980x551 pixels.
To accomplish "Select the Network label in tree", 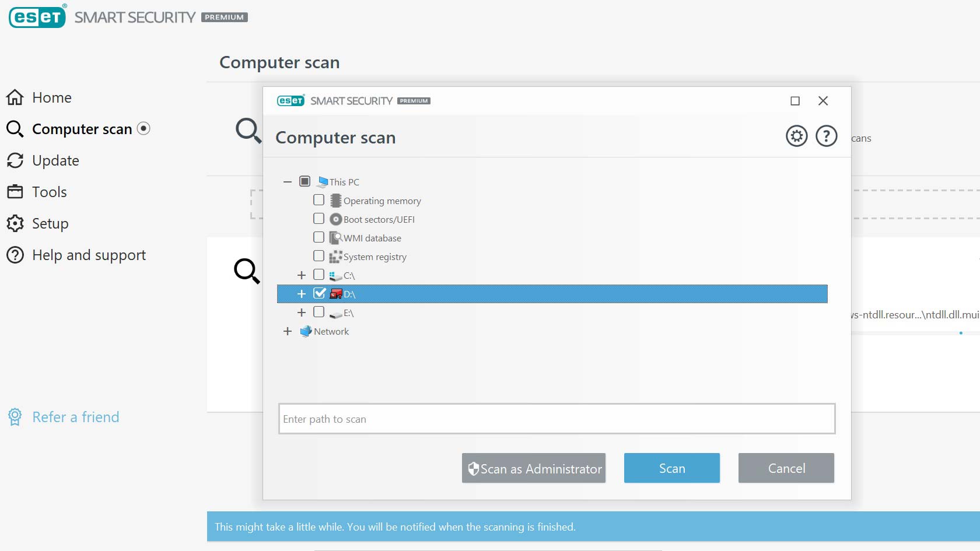I will point(331,331).
